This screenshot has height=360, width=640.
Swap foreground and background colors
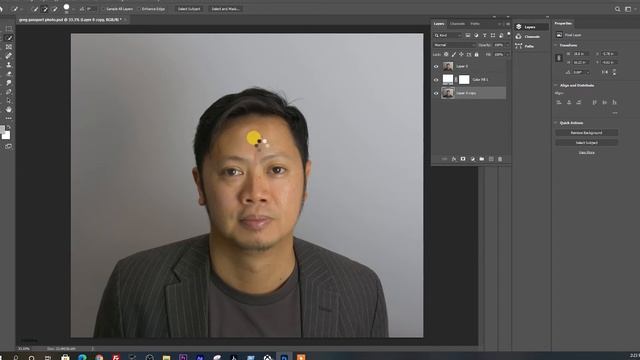point(9,127)
